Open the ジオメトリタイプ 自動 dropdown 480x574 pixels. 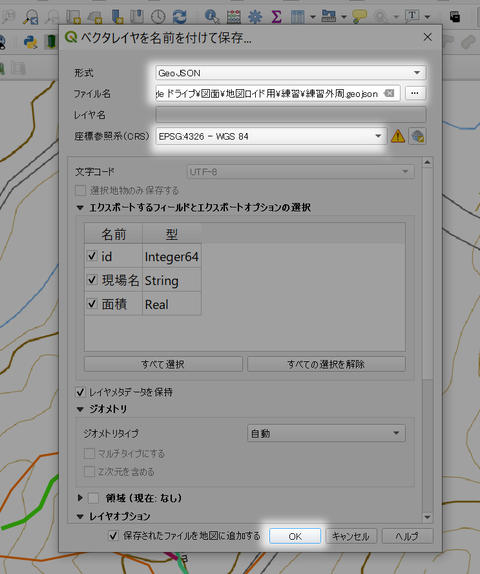326,433
